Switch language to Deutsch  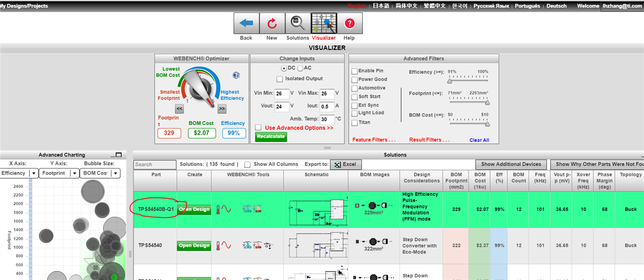tap(557, 6)
